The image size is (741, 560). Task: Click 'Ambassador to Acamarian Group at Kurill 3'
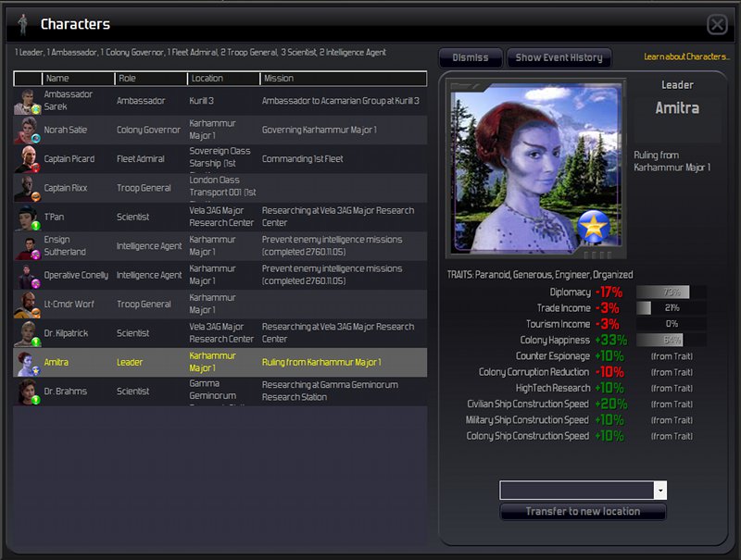tap(341, 101)
